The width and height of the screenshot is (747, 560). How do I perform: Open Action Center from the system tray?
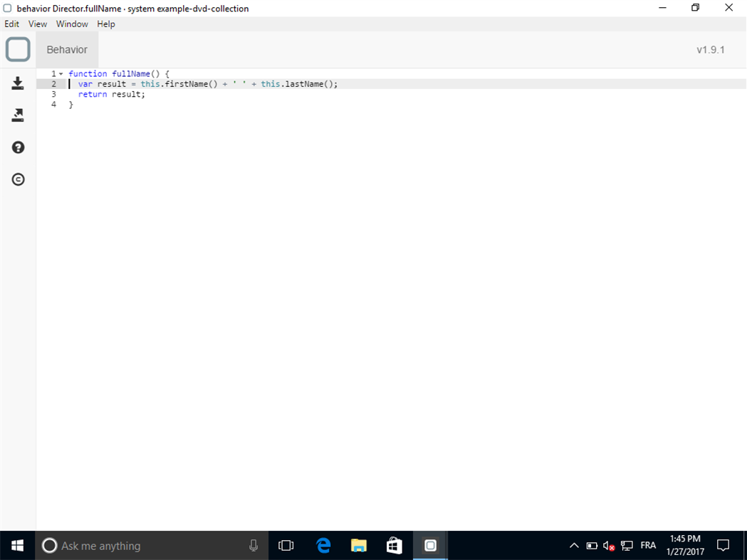(x=723, y=545)
